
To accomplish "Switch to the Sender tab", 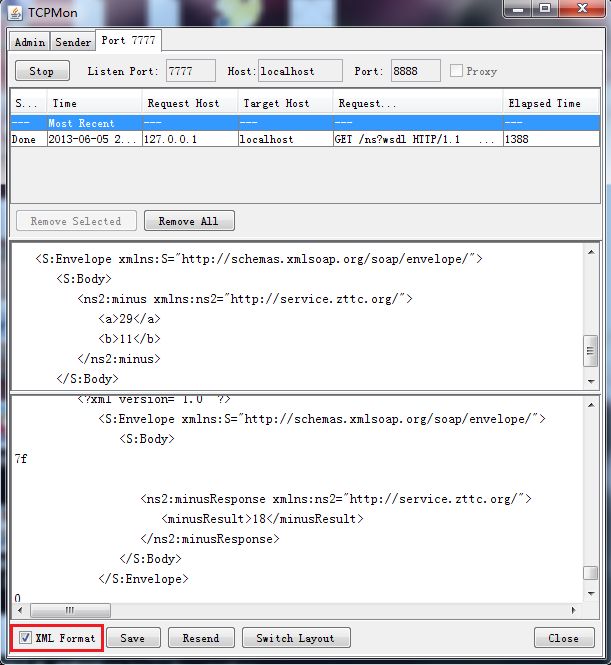I will 73,42.
